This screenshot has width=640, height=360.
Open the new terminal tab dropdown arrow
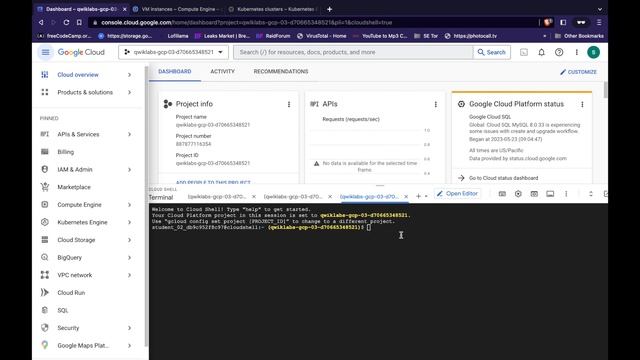click(426, 196)
